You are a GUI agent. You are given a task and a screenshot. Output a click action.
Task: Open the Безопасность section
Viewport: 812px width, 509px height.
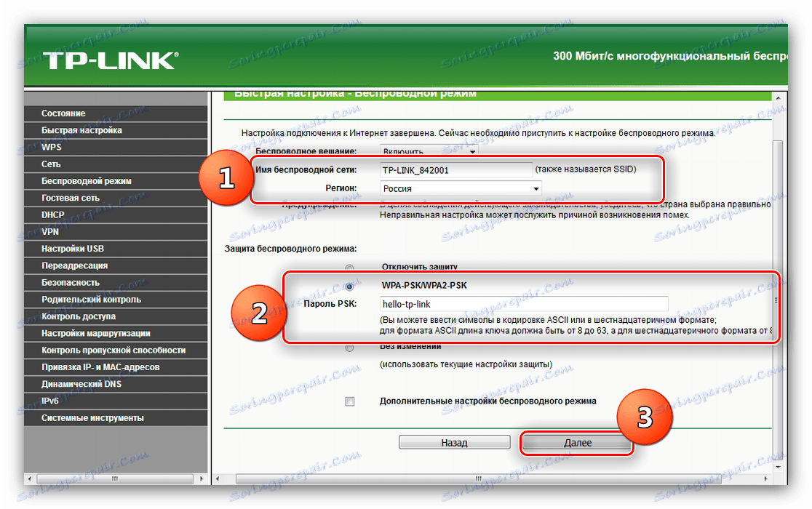(116, 282)
